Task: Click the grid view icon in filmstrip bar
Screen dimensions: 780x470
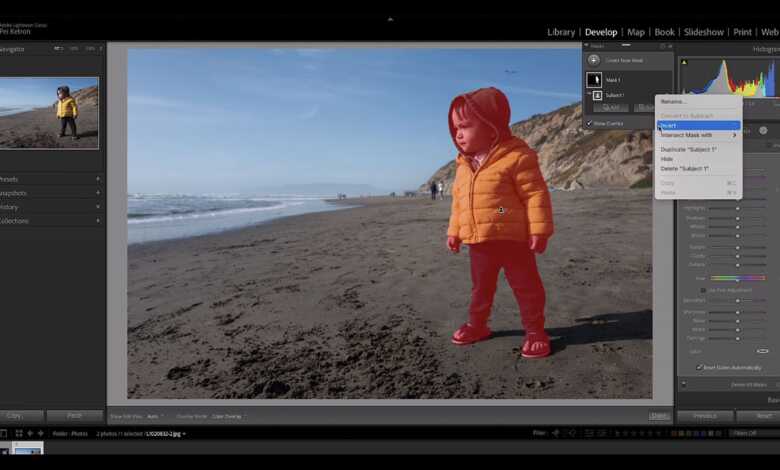Action: coord(19,434)
